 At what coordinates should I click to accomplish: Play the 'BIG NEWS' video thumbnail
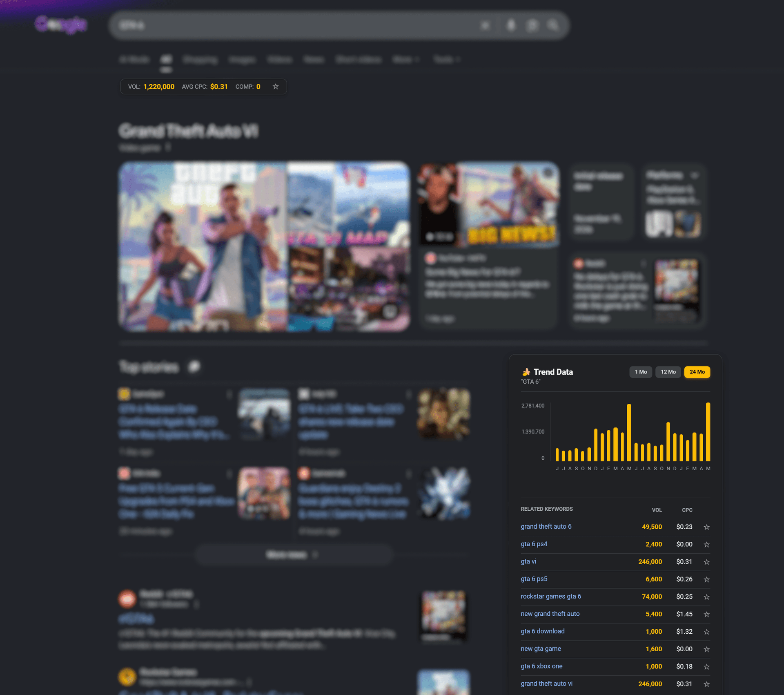click(x=489, y=204)
